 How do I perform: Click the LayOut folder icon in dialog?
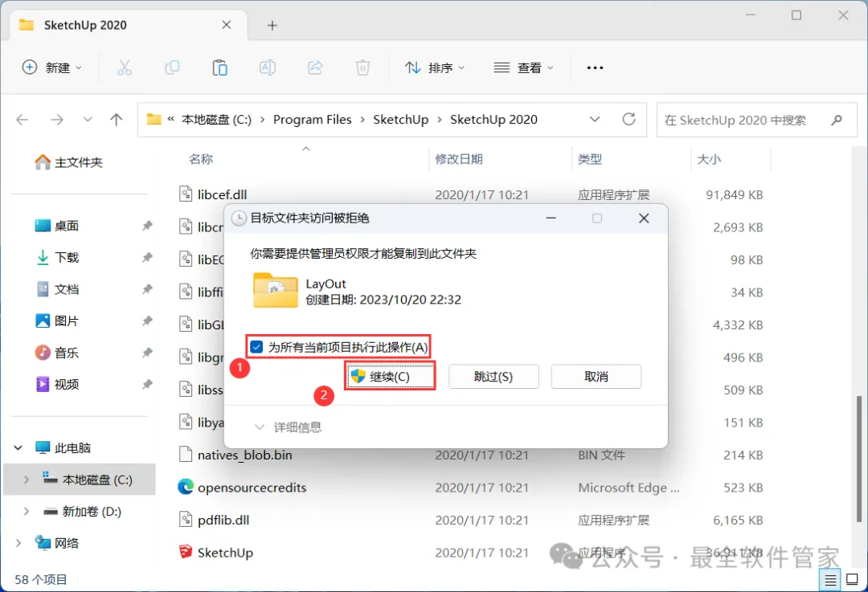coord(275,289)
